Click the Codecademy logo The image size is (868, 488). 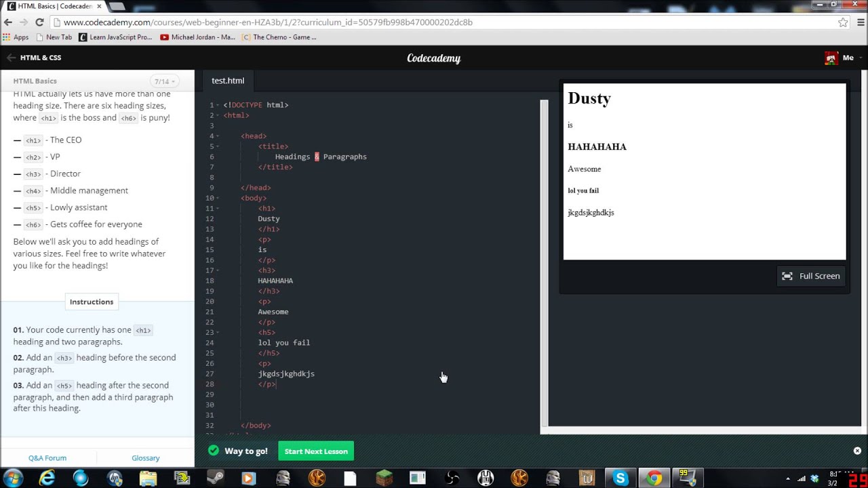[x=433, y=58]
